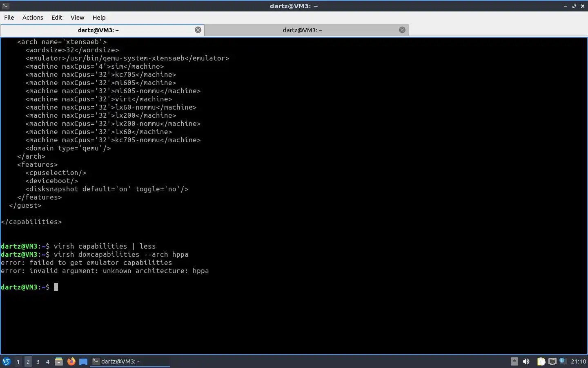Click the '</capabilities>' closing tag
The height and width of the screenshot is (368, 588).
tap(31, 222)
